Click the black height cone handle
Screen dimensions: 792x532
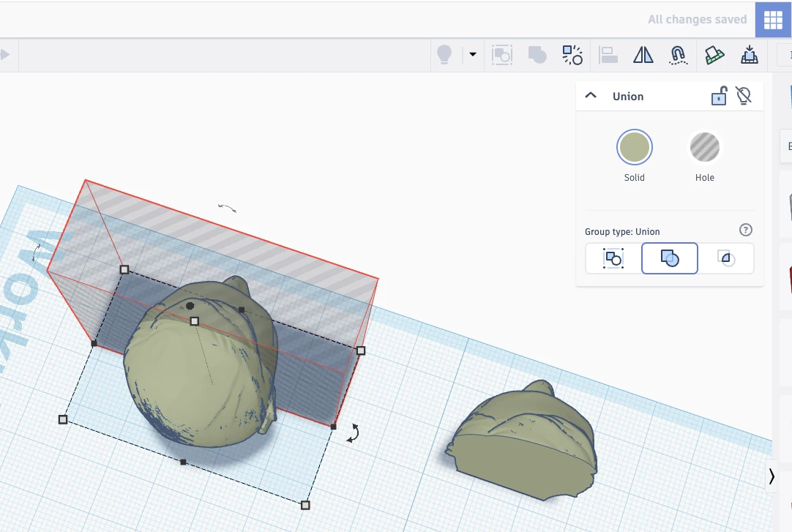pyautogui.click(x=190, y=306)
